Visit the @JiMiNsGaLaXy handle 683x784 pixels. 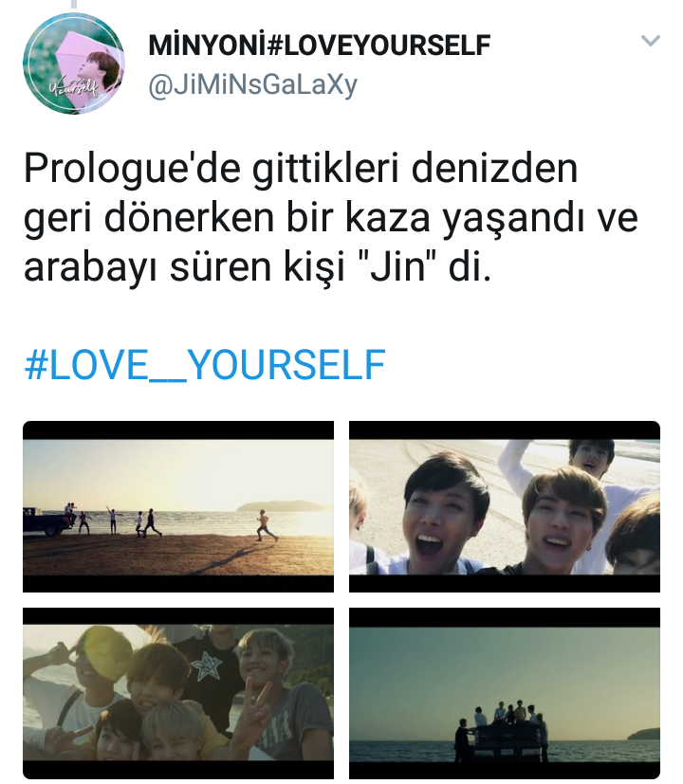[x=252, y=85]
